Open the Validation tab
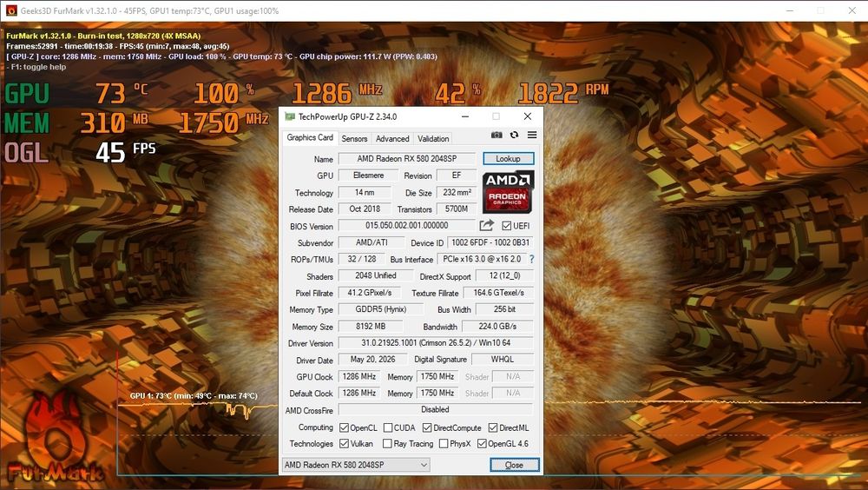The height and width of the screenshot is (490, 868). click(433, 139)
